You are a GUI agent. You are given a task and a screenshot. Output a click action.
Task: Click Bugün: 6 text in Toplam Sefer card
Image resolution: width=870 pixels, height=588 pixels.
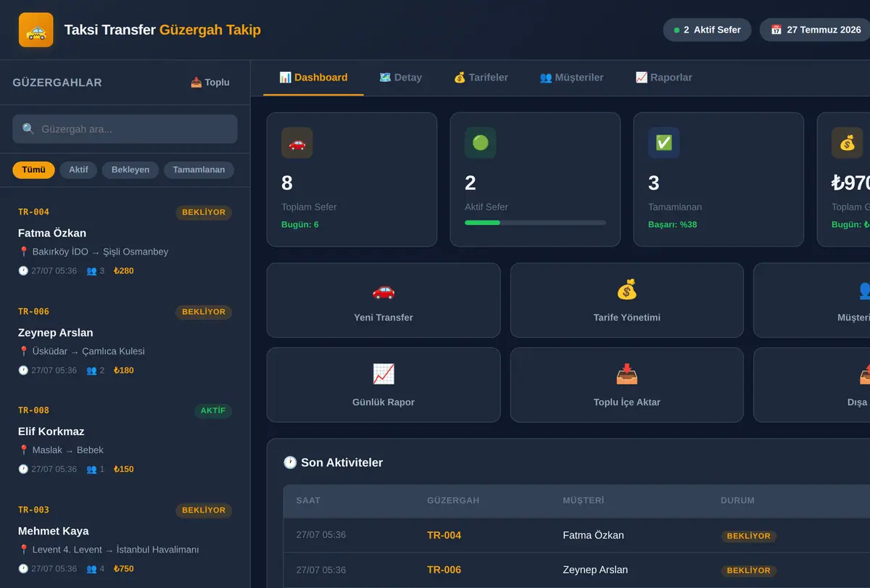(300, 225)
